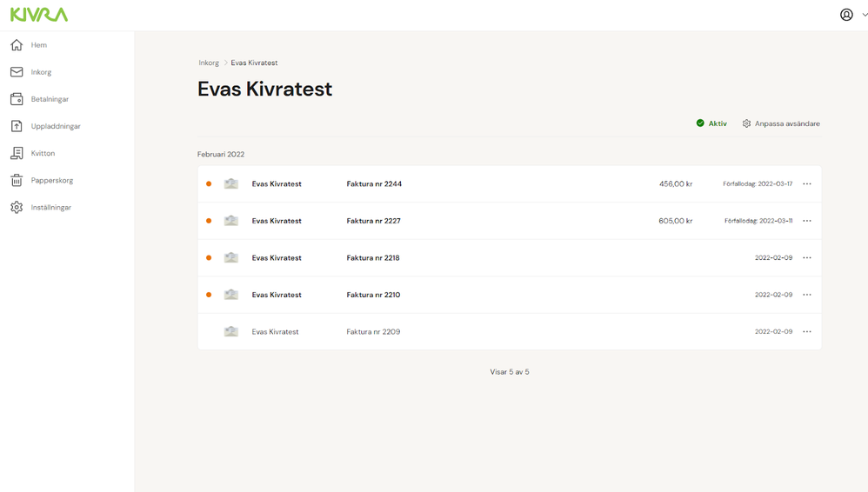Click the Februari 2022 heading

point(221,155)
